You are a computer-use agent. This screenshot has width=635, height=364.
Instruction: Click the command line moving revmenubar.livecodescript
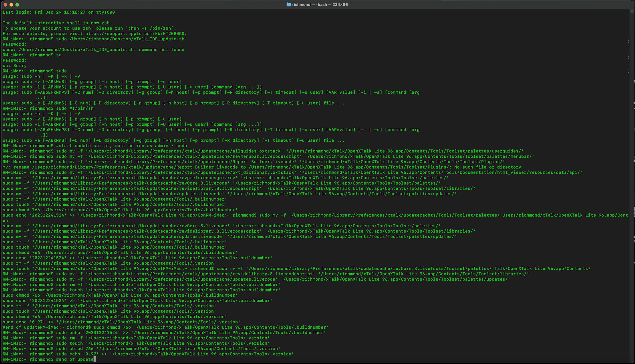pos(268,156)
